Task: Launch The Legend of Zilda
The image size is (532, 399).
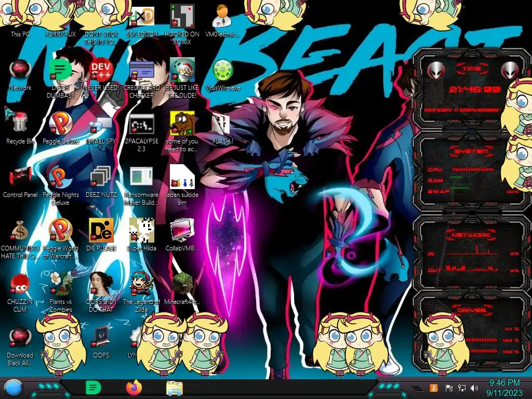Action: click(141, 284)
